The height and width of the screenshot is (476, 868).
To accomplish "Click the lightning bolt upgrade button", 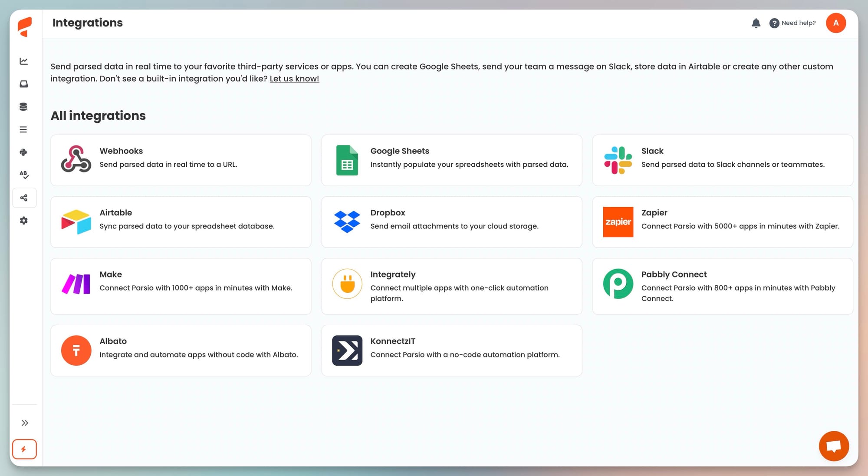I will pyautogui.click(x=24, y=449).
